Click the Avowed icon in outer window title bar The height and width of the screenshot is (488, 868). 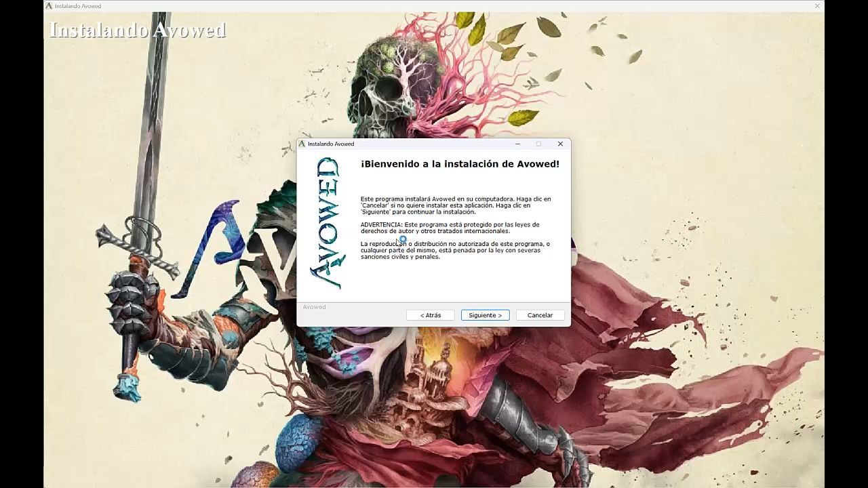tap(49, 6)
